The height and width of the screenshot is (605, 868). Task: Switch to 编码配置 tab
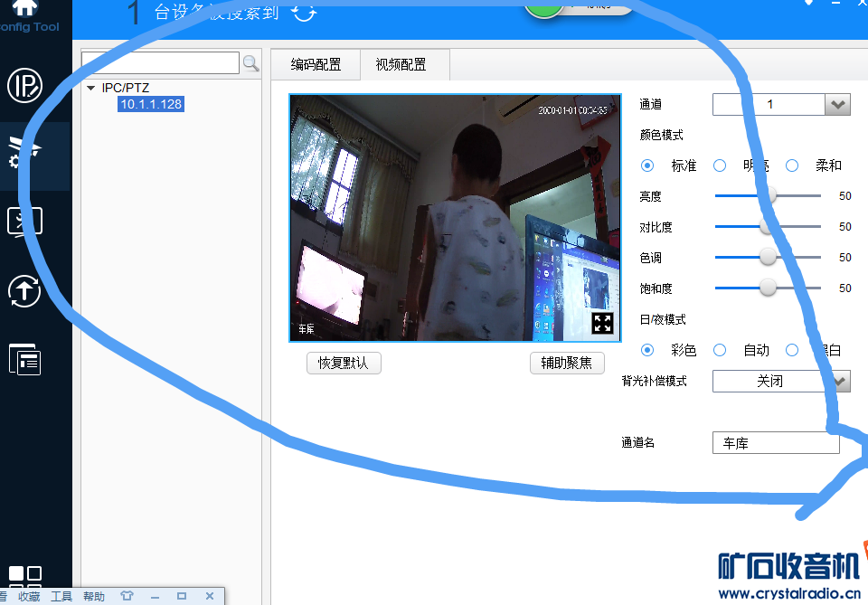316,65
